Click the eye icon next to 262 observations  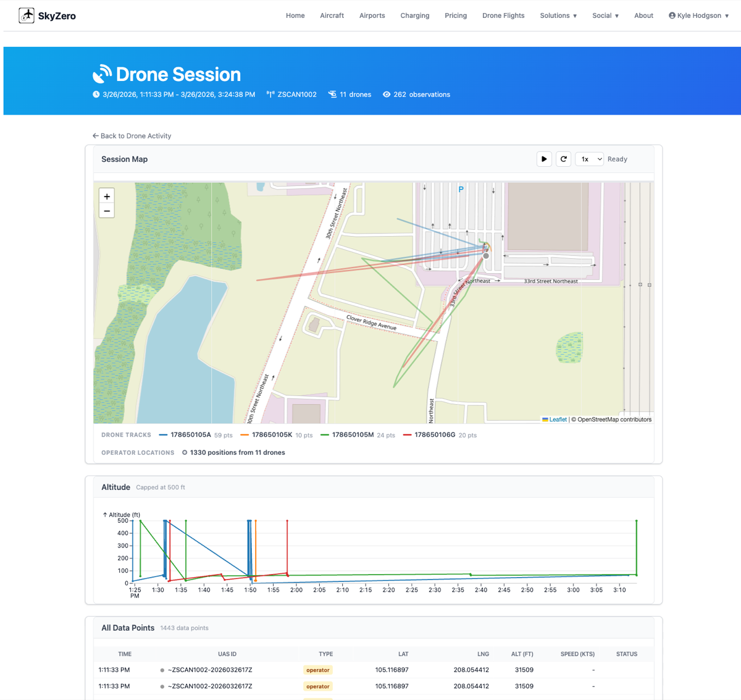(x=387, y=94)
